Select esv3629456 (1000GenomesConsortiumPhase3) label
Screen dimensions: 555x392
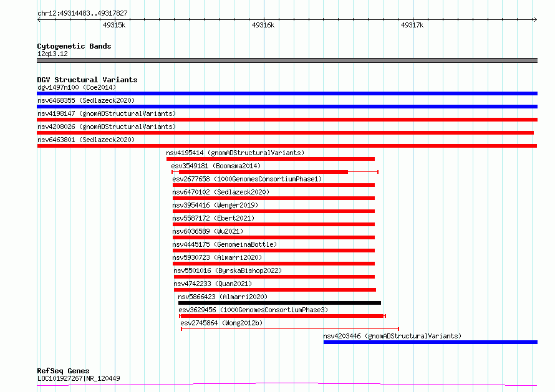click(253, 310)
